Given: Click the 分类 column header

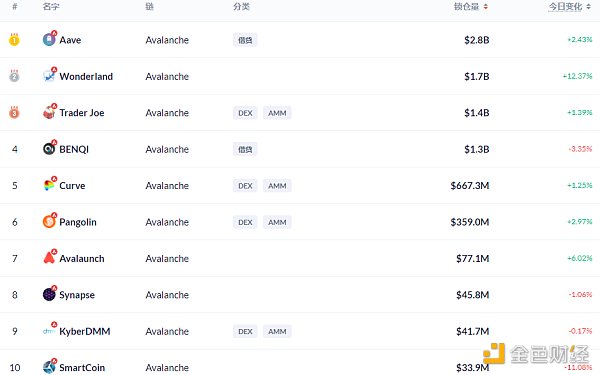Looking at the screenshot, I should (x=241, y=7).
